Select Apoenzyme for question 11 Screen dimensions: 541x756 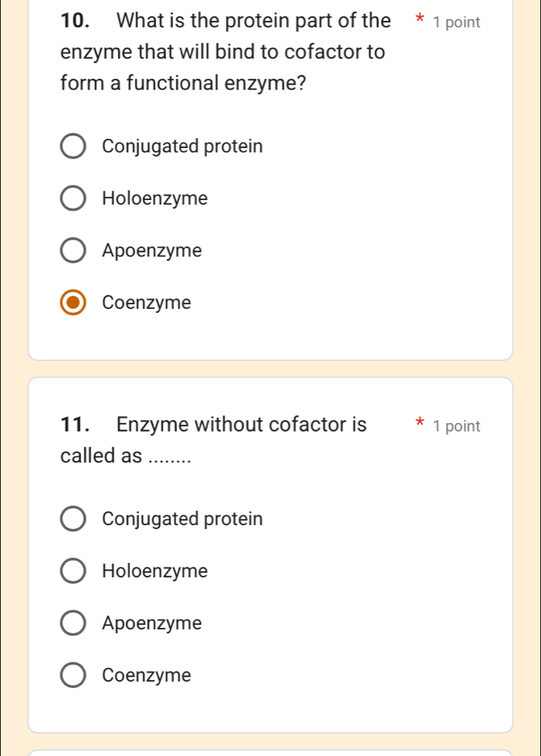point(73,622)
